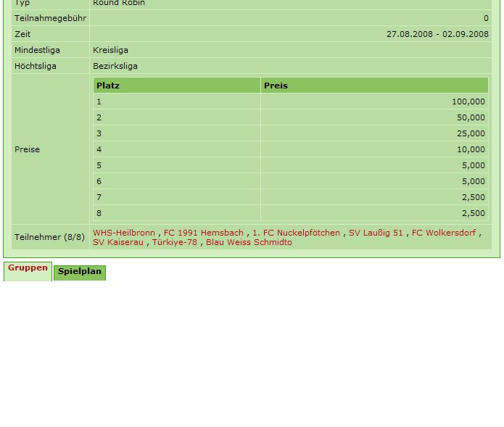Image resolution: width=504 pixels, height=427 pixels.
Task: Click the Kreisliga minimum league value
Action: click(110, 50)
